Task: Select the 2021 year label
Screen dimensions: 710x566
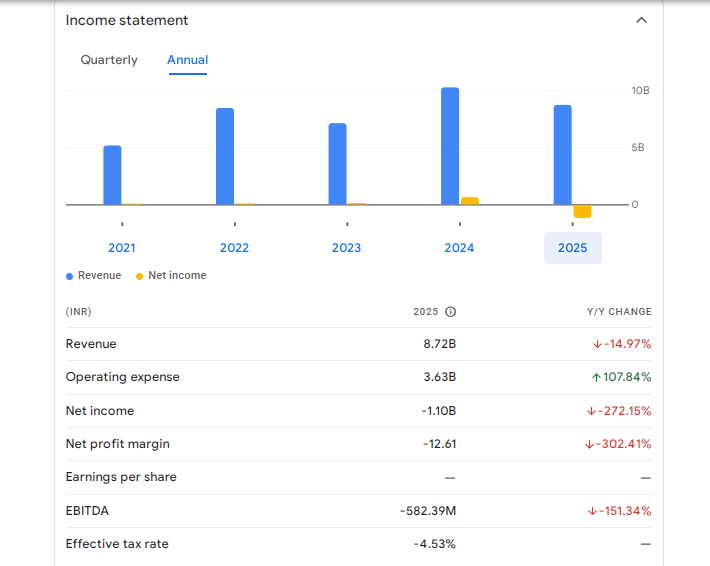Action: 122,248
